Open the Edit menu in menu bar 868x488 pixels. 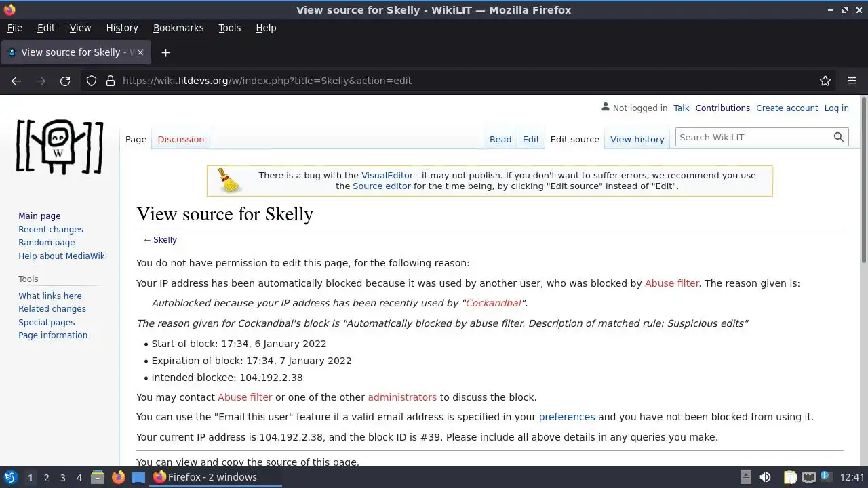click(46, 28)
